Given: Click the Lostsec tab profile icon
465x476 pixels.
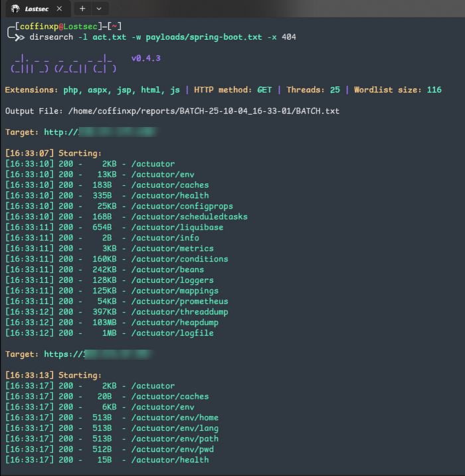Looking at the screenshot, I should (x=15, y=9).
